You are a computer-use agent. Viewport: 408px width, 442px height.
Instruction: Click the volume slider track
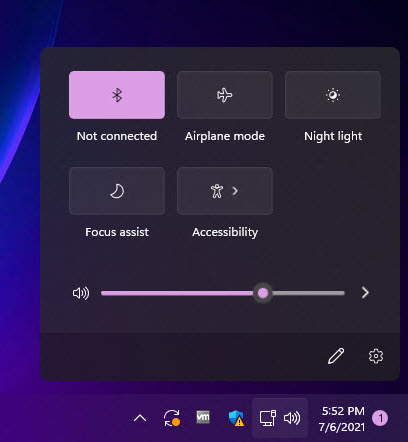coord(223,293)
